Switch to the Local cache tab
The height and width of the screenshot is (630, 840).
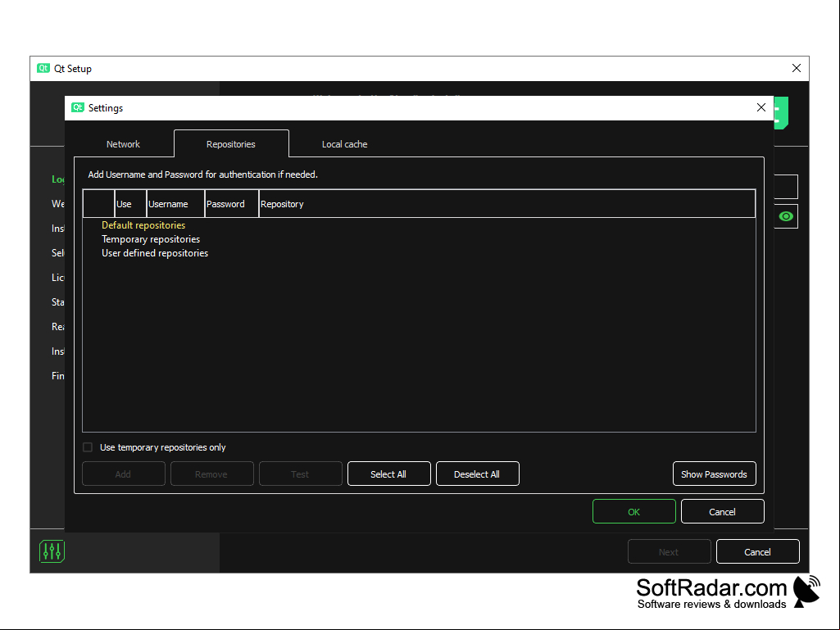pyautogui.click(x=344, y=144)
